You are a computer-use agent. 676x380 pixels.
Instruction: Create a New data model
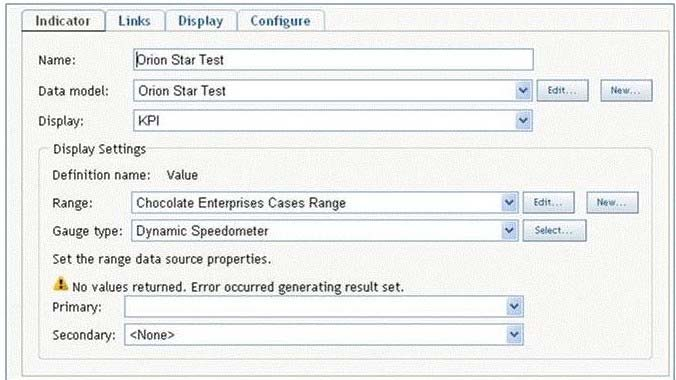pos(626,91)
